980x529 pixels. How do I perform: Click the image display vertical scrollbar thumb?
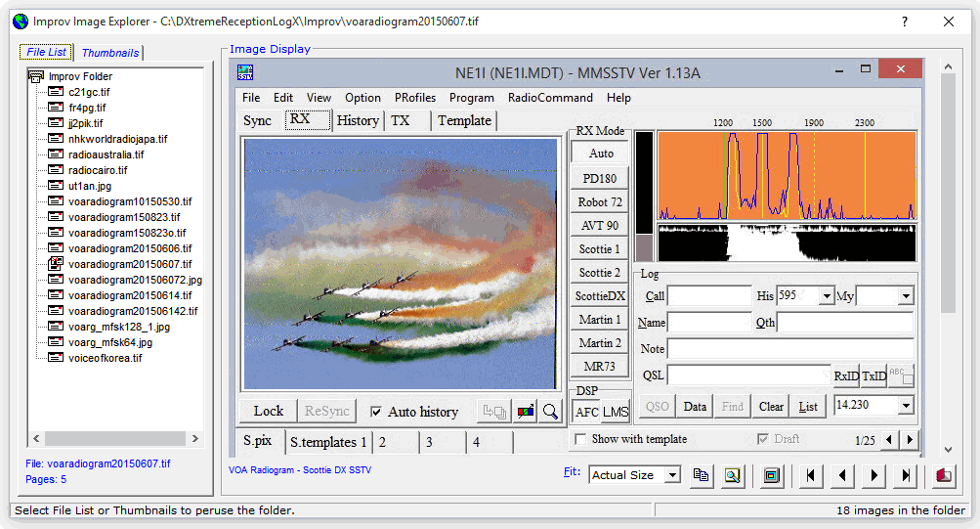tap(948, 193)
